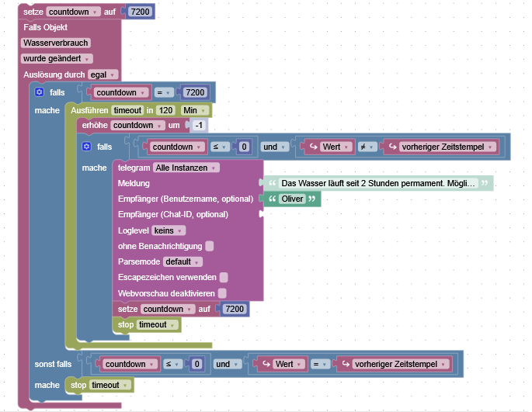Open vorheriger Zeitstempel dropdown in inner falls

(x=447, y=147)
